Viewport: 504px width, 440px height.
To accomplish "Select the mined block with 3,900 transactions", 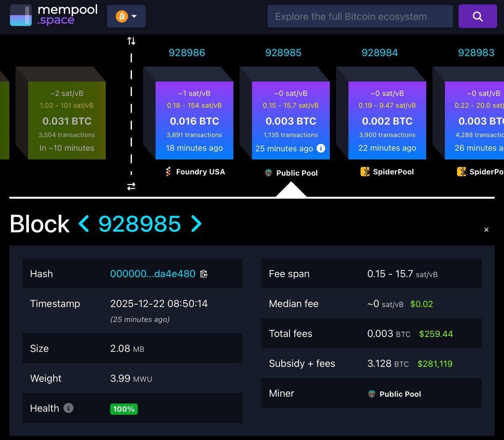I will coord(387,121).
